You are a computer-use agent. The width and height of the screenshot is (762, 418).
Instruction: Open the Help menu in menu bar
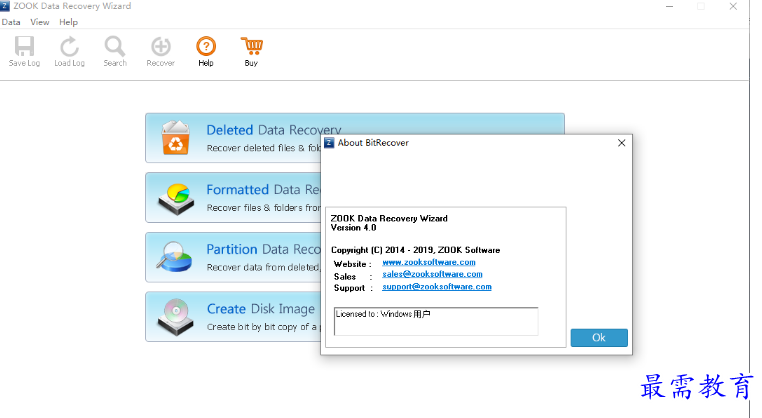click(x=69, y=22)
